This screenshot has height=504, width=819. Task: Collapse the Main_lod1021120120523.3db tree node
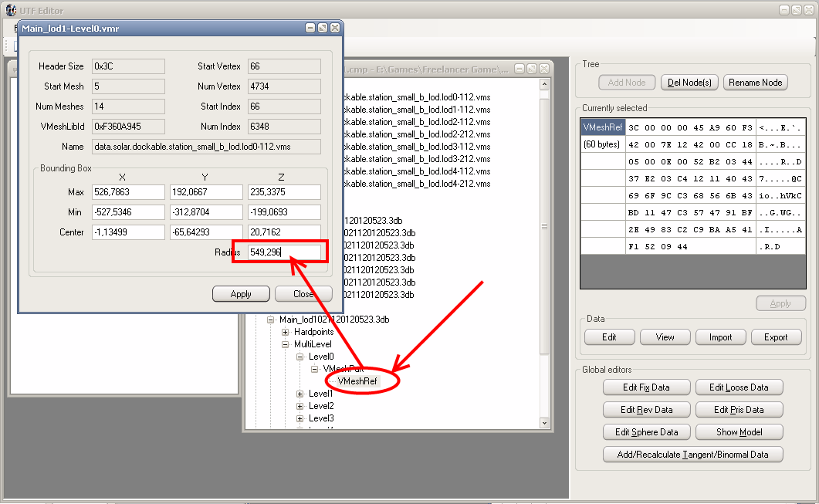click(271, 320)
